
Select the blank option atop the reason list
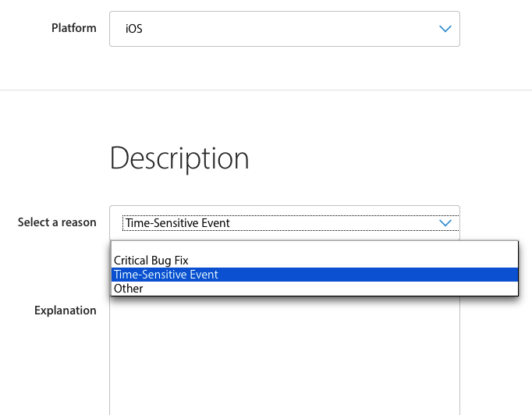coord(312,248)
